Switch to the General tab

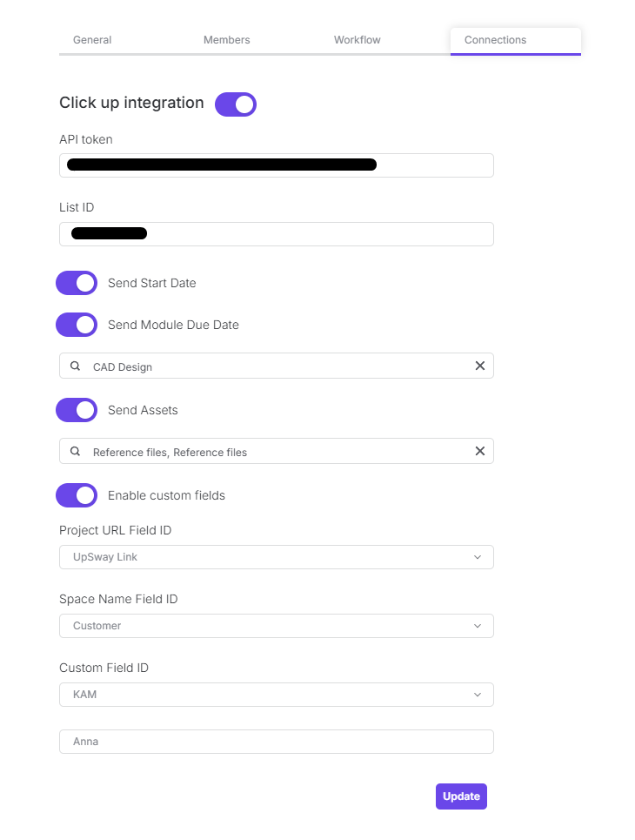tap(92, 40)
